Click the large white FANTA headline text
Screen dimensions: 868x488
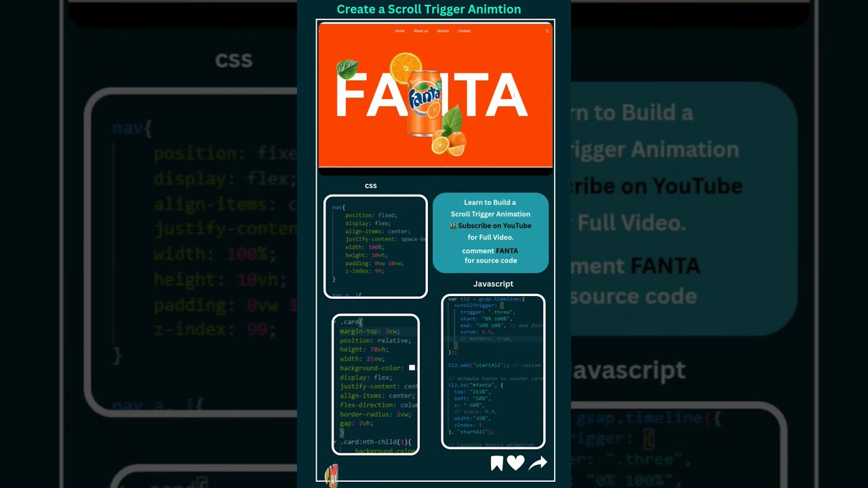pyautogui.click(x=431, y=96)
